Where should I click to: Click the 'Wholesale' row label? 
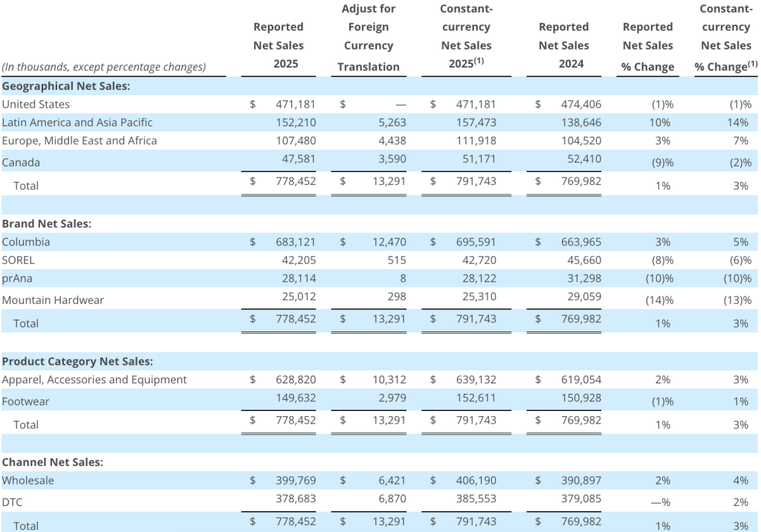point(28,481)
